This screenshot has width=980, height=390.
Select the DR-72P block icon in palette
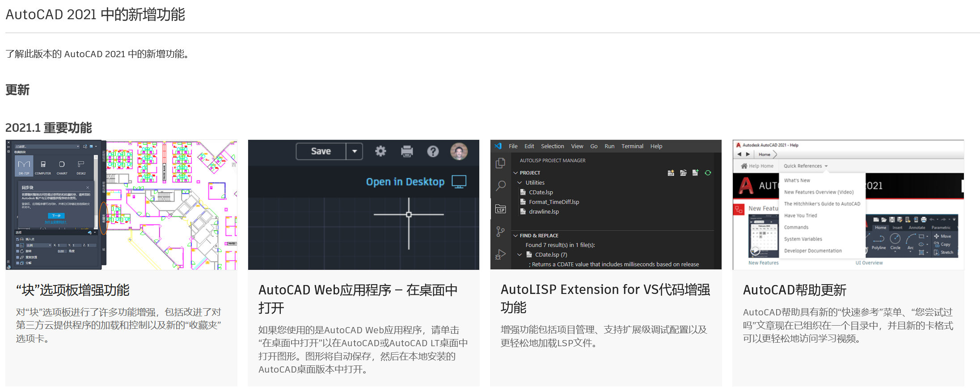[24, 166]
